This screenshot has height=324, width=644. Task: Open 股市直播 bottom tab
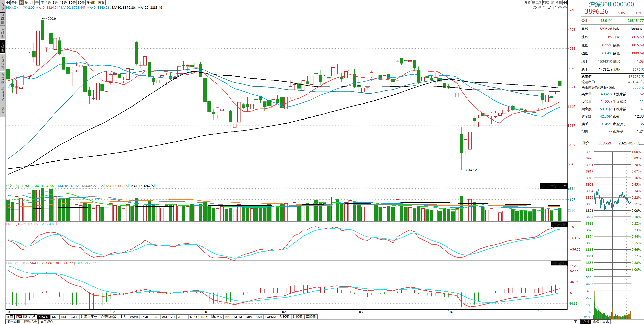(14, 322)
